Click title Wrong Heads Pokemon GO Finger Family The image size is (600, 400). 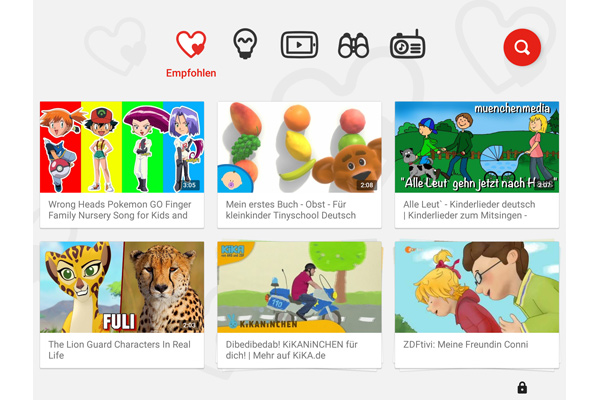[x=120, y=210]
